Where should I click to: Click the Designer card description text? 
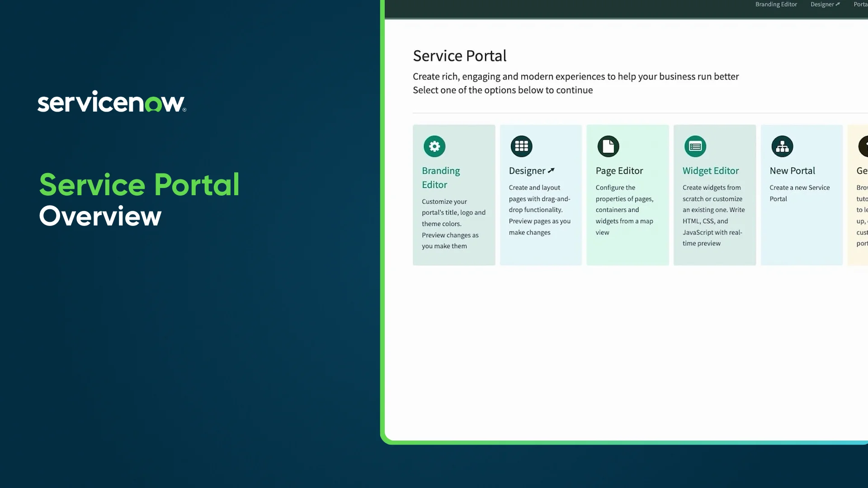(x=539, y=210)
